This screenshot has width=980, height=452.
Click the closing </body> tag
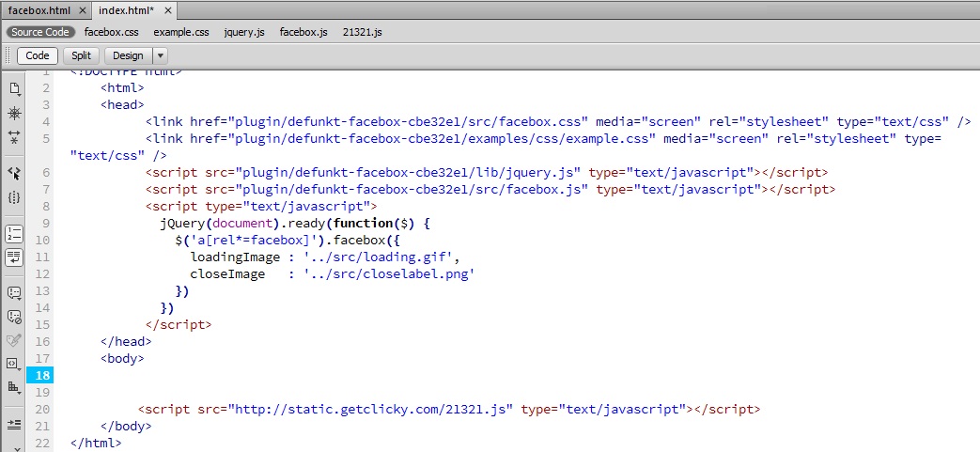[x=126, y=427]
